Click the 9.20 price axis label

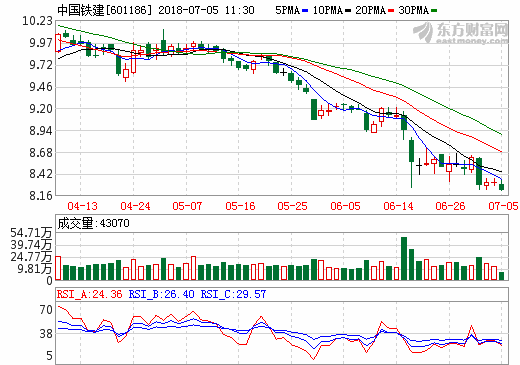[41, 109]
